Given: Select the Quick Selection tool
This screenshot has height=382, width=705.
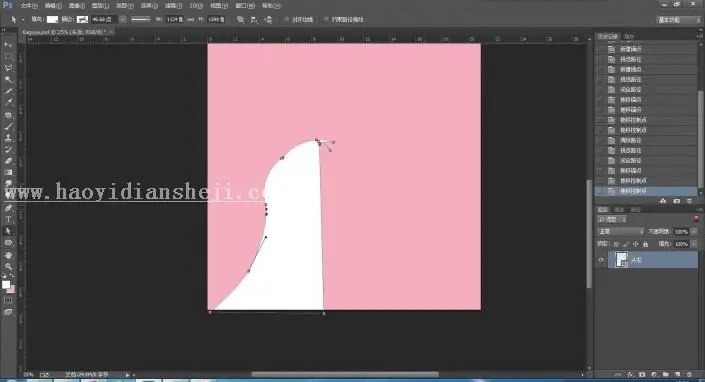Looking at the screenshot, I should click(x=8, y=80).
